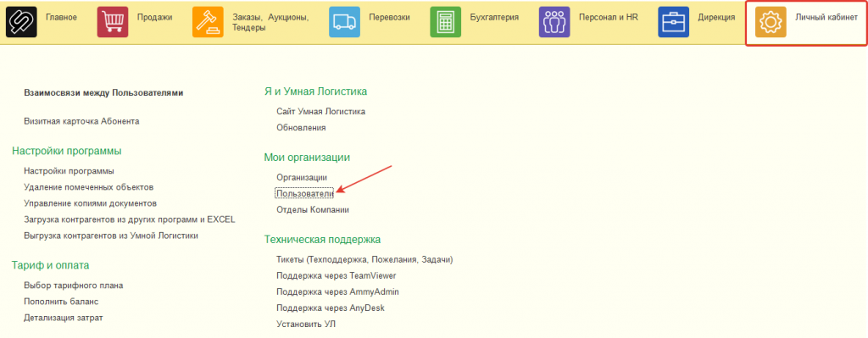Screen dimensions: 868x338
Task: Click the Установить УЛ link
Action: (x=305, y=324)
